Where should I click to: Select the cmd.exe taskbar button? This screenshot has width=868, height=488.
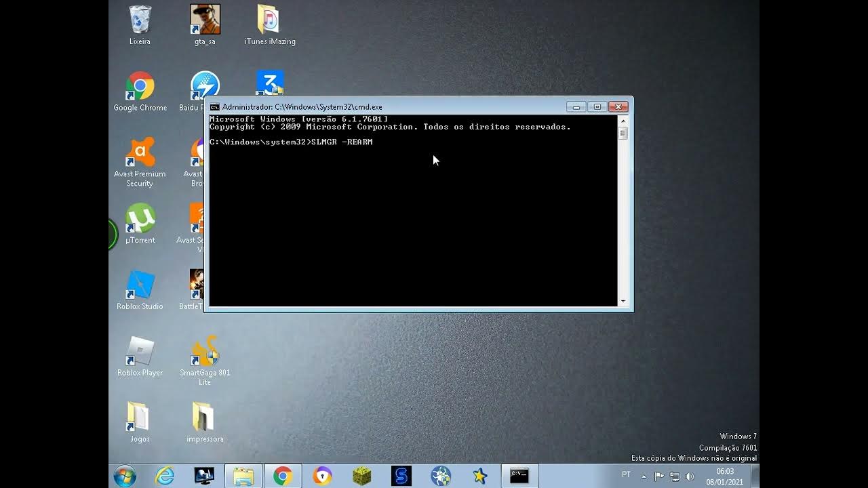coord(519,476)
